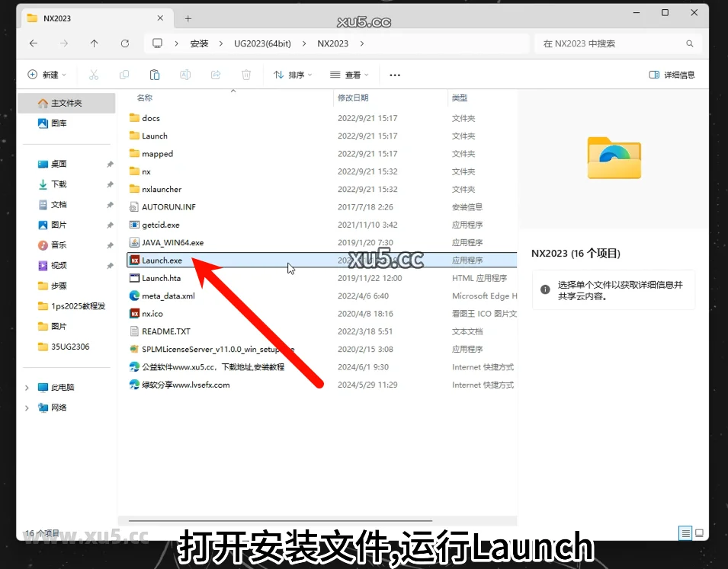Sort by the date modified column header

point(353,98)
